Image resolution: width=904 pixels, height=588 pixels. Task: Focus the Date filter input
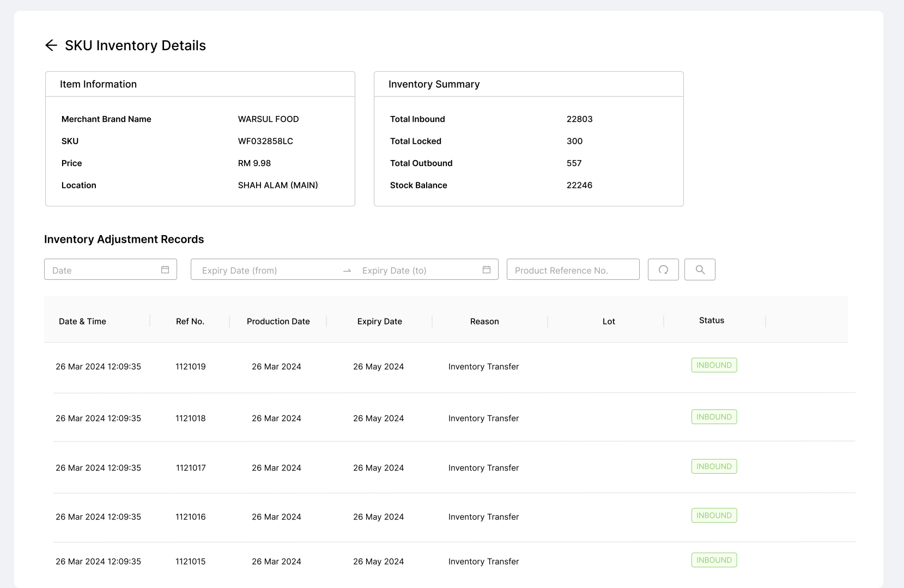click(x=111, y=269)
